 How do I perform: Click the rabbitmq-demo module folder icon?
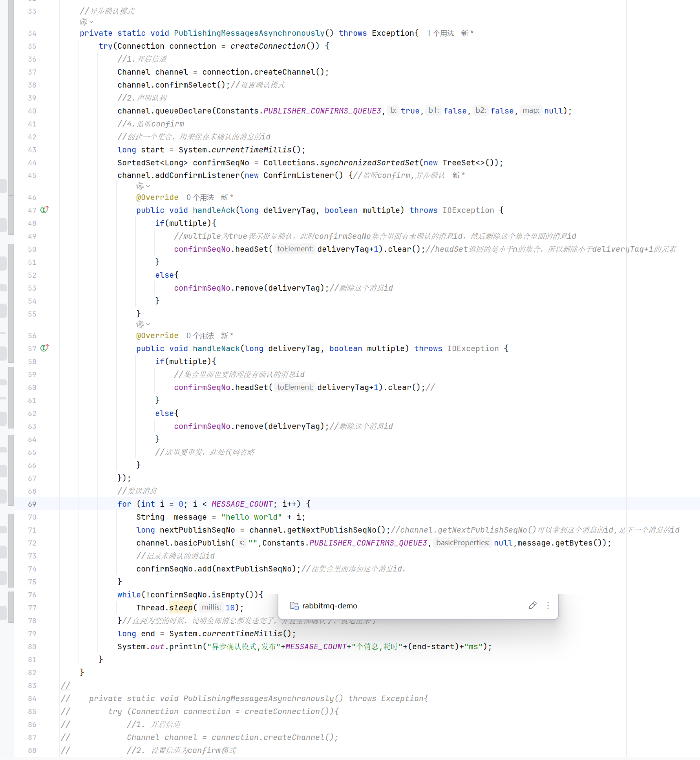[x=294, y=606]
